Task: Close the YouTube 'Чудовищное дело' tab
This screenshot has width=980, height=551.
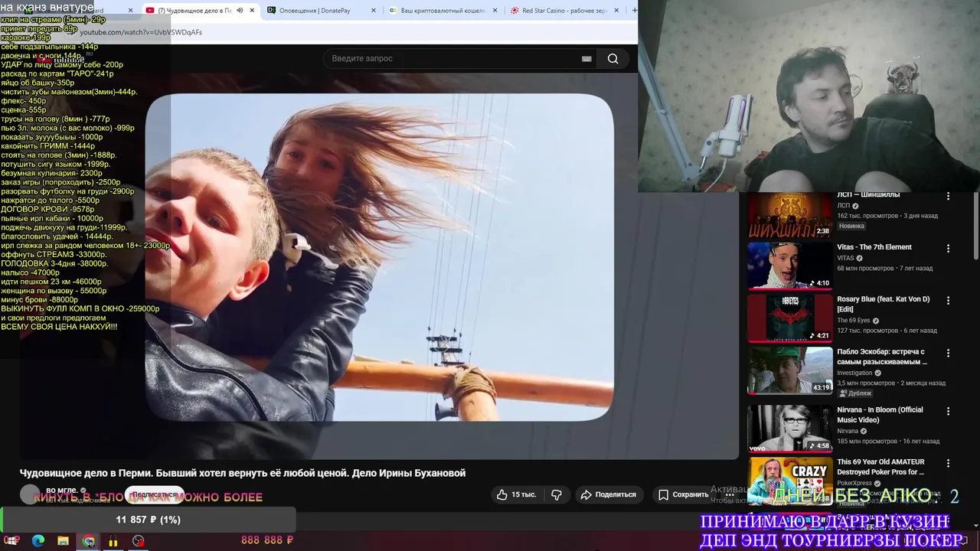Action: [252, 11]
